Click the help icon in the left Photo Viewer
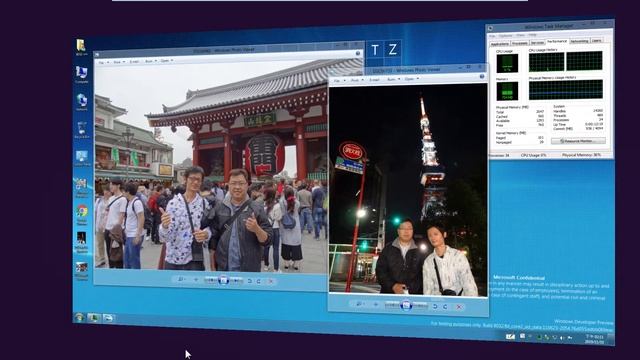This screenshot has height=360, width=640. pos(358,53)
